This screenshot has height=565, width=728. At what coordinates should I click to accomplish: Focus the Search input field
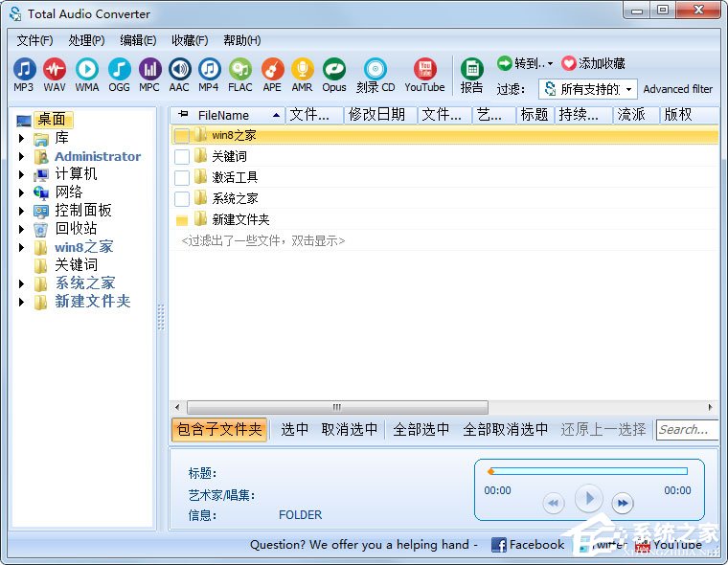coord(687,430)
